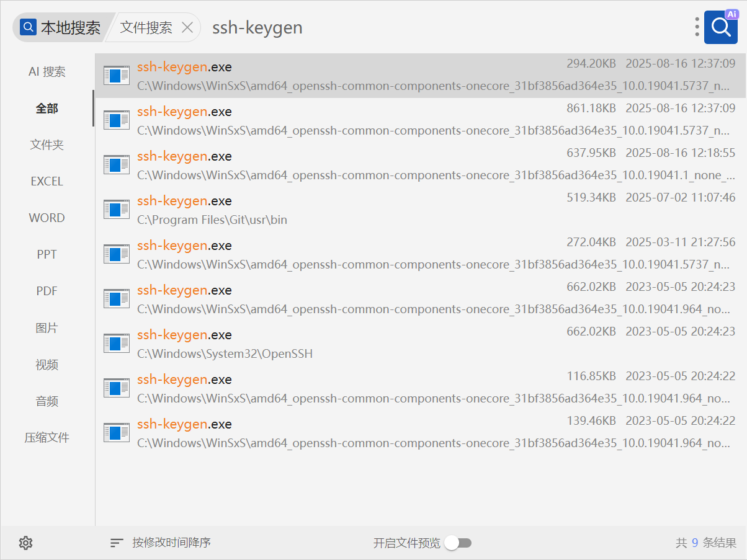Click the file icon of the 294.20KB result
Screen dimensions: 747x560
coord(116,76)
